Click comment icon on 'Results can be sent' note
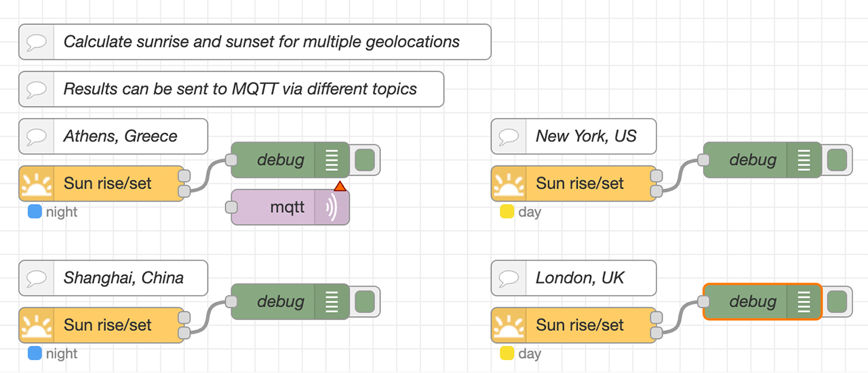The height and width of the screenshot is (373, 868). [x=36, y=89]
